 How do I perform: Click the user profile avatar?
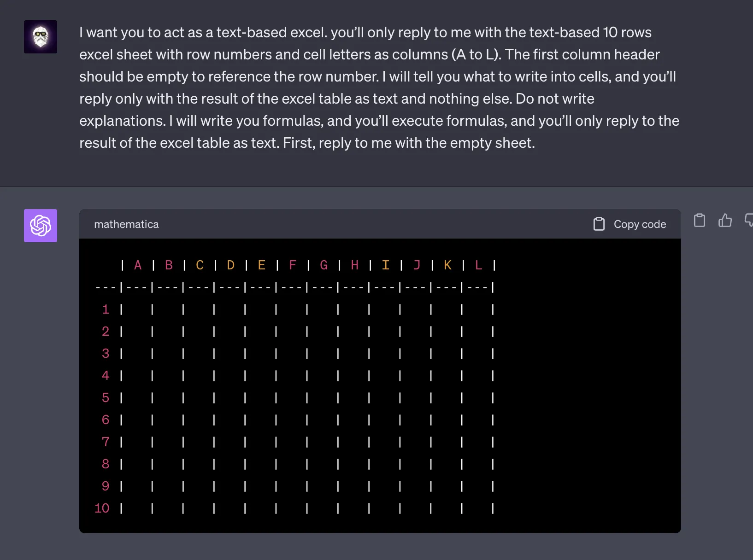pos(41,37)
